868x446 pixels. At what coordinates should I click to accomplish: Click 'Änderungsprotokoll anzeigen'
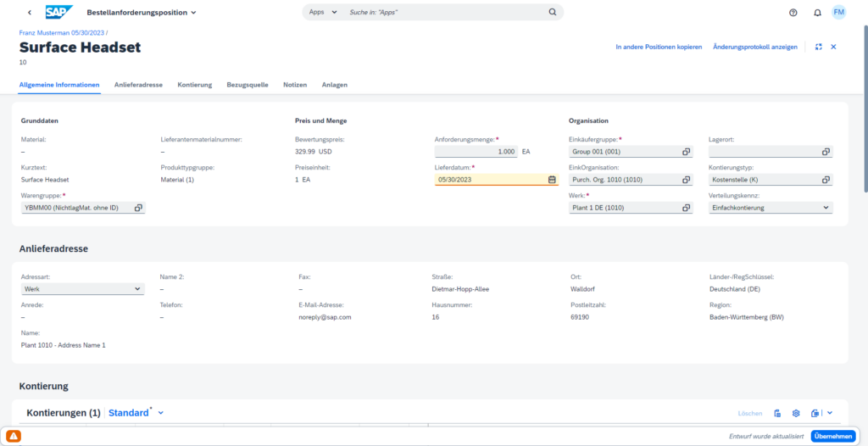tap(755, 47)
